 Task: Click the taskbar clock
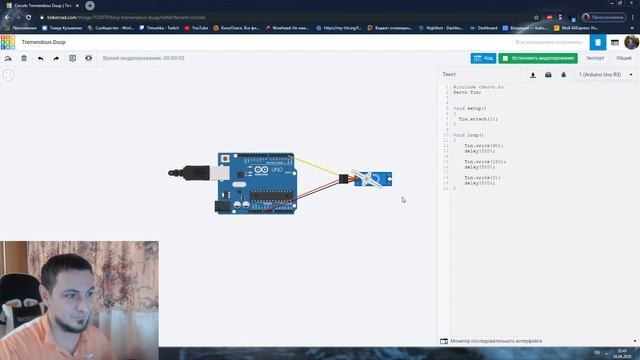point(622,353)
